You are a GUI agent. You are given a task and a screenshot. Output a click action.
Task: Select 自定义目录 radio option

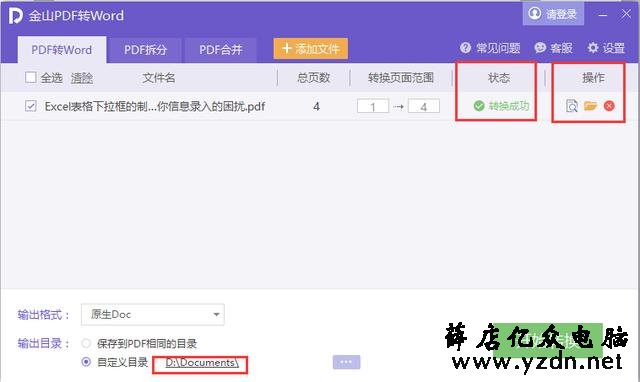click(x=86, y=362)
